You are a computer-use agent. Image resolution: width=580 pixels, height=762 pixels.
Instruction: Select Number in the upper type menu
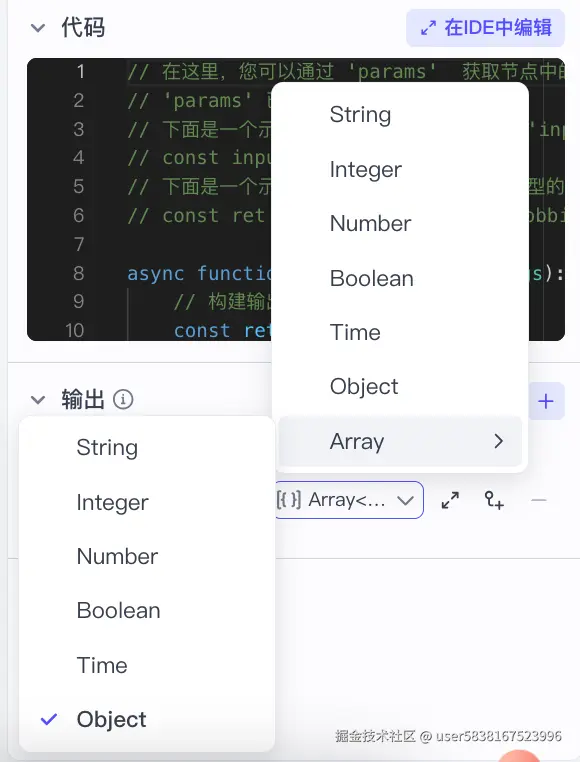point(400,224)
